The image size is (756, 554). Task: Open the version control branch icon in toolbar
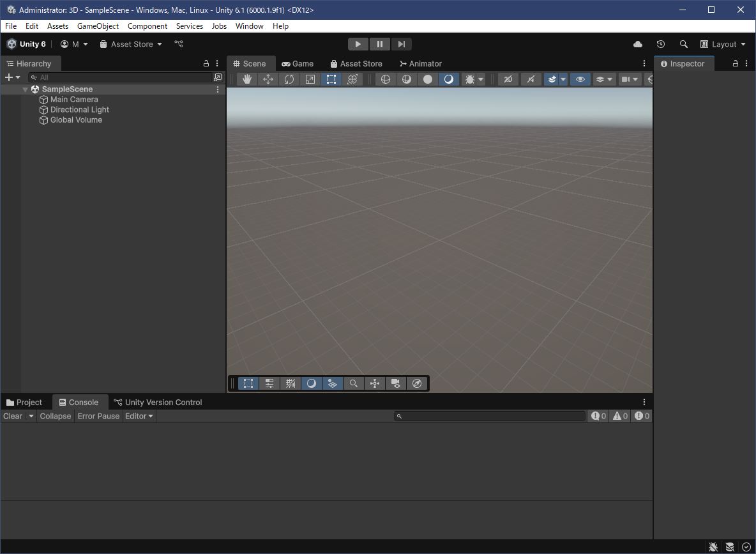[179, 44]
